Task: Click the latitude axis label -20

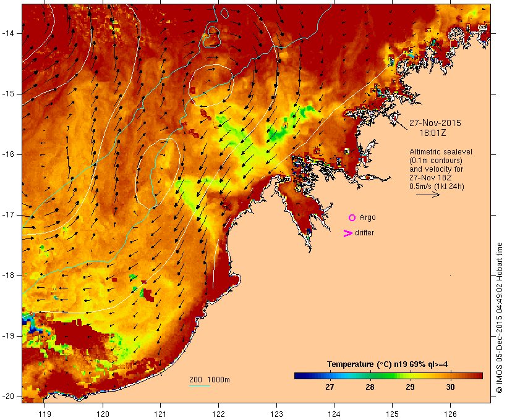Action: [8, 397]
